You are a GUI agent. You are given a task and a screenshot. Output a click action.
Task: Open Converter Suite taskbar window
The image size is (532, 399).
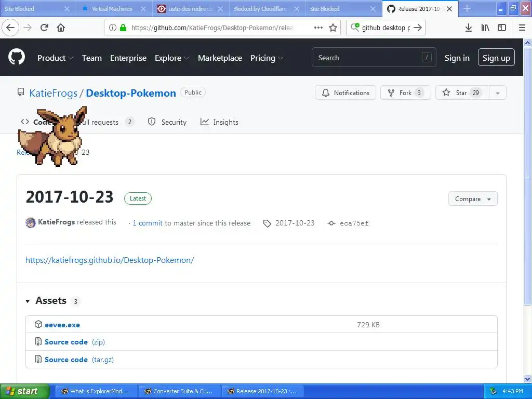tap(179, 391)
